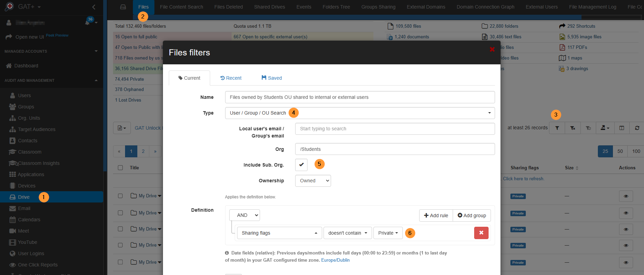Open One Click Reports
The image size is (644, 275).
[x=38, y=265]
